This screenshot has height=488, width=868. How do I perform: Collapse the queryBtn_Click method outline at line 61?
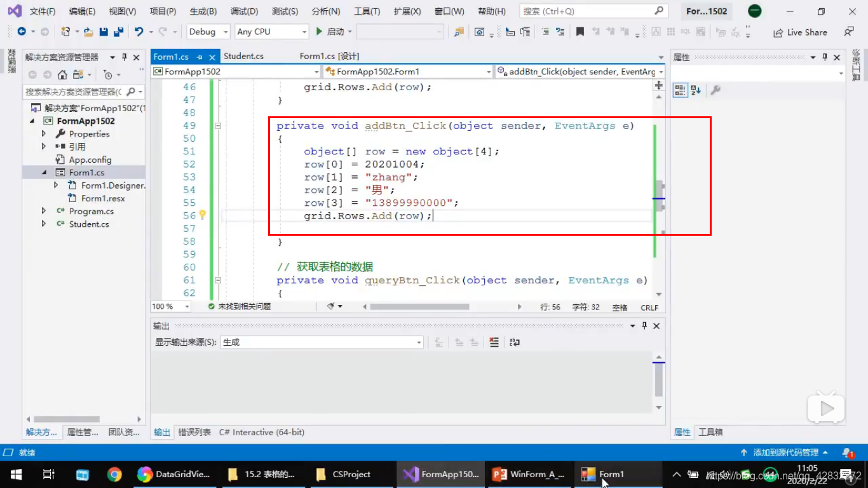218,280
